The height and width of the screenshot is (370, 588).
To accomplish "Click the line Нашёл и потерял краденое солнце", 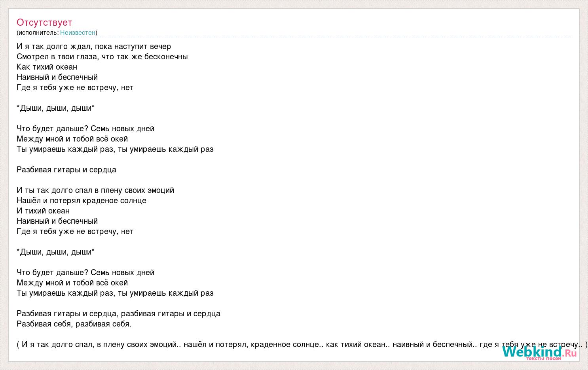I will pos(82,200).
